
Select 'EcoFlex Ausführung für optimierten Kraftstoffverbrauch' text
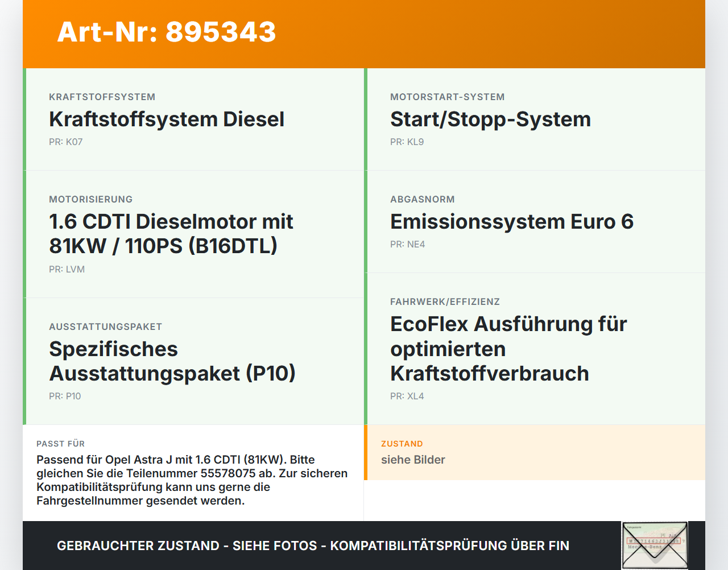pos(509,349)
